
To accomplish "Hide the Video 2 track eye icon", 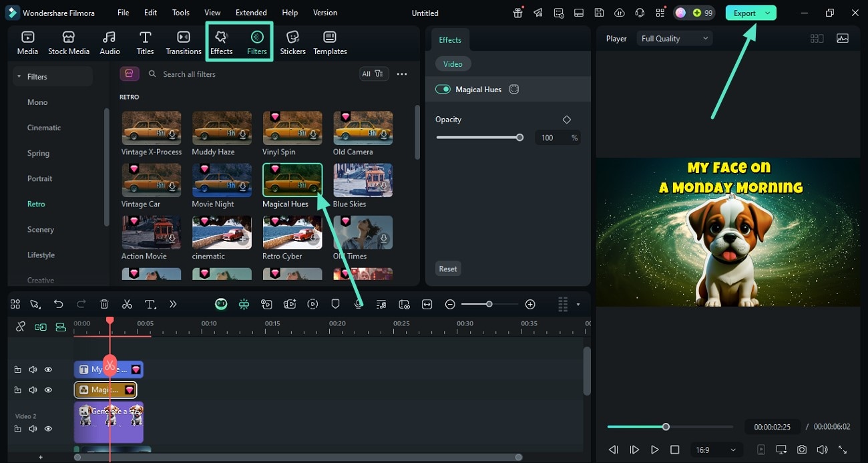I will coord(48,428).
